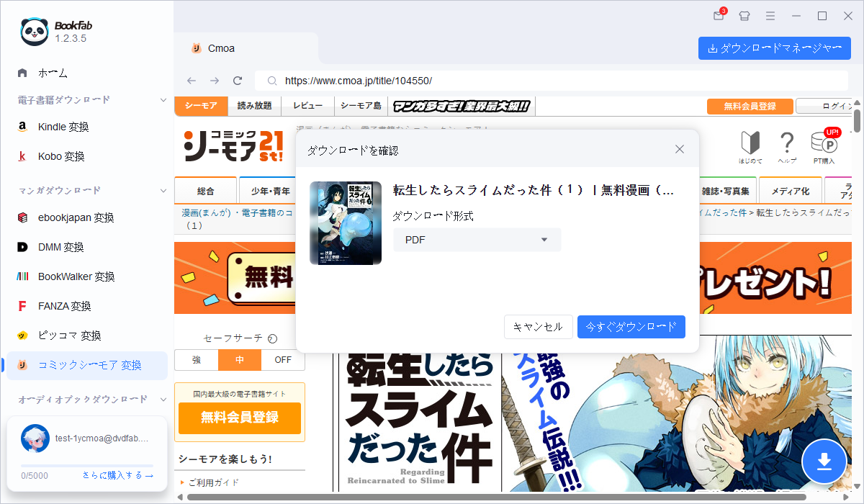
Task: Click さらに購入する link
Action: click(x=117, y=475)
